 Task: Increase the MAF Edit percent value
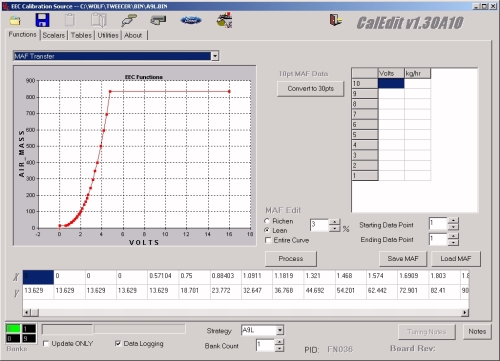(x=334, y=222)
